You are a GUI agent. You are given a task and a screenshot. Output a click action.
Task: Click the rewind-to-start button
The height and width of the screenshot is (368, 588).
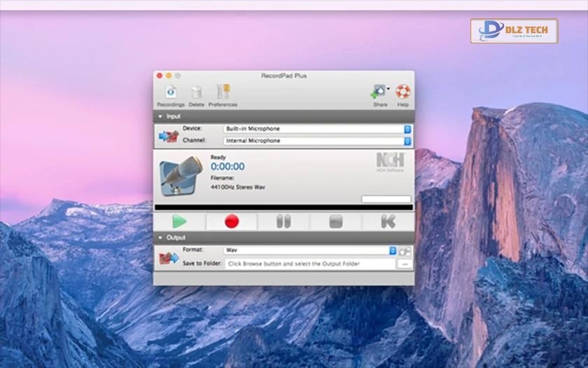tap(388, 222)
